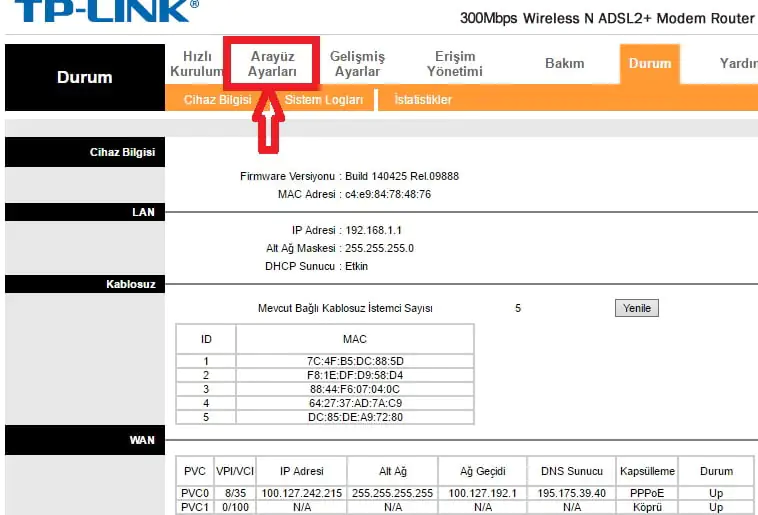Switch to Gelişmiş Ayarlar tab
This screenshot has width=758, height=515.
point(357,64)
